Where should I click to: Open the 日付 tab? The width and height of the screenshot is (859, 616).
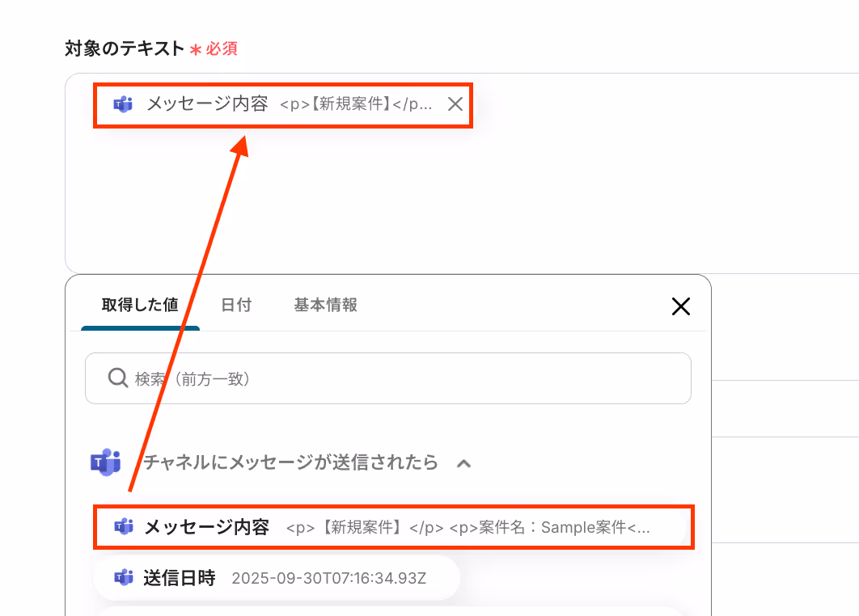tap(236, 305)
